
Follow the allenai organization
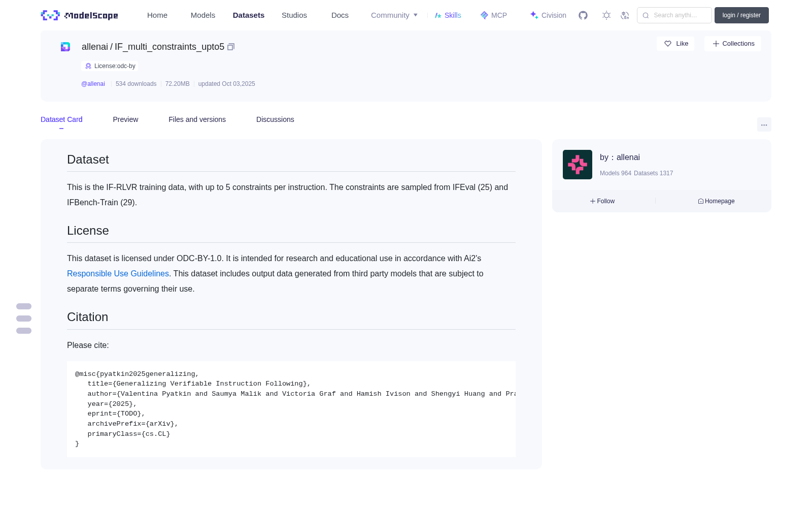pyautogui.click(x=602, y=201)
